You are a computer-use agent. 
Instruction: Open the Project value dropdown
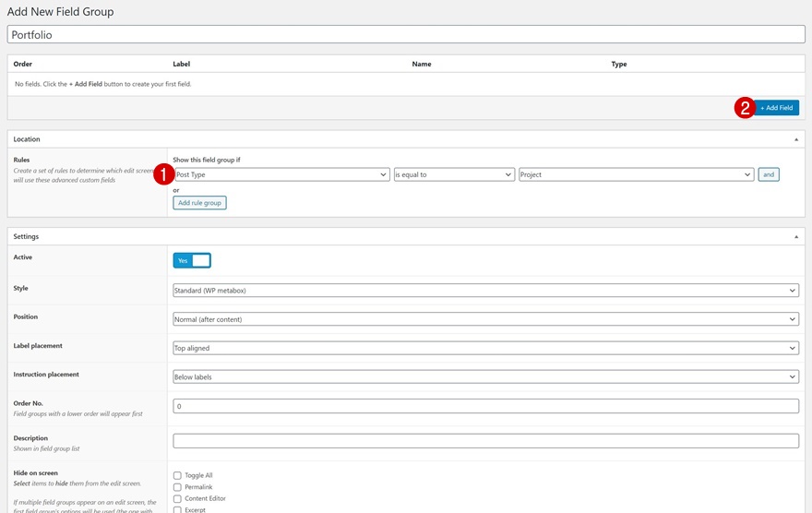pyautogui.click(x=636, y=174)
